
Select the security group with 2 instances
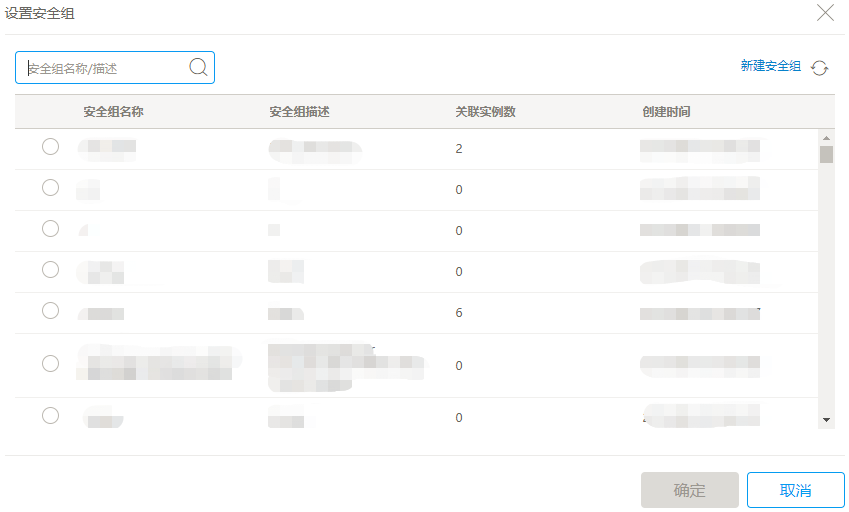pyautogui.click(x=51, y=147)
